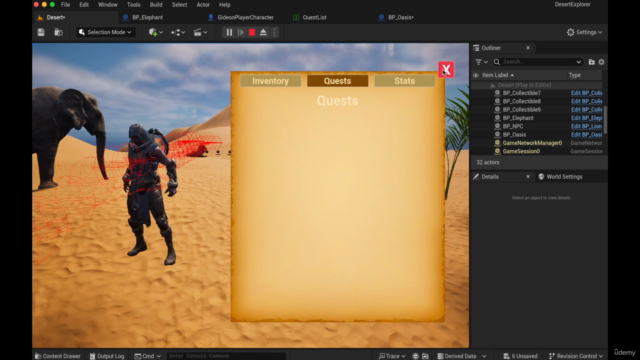Sort by Type column header
The width and height of the screenshot is (640, 360).
point(575,75)
